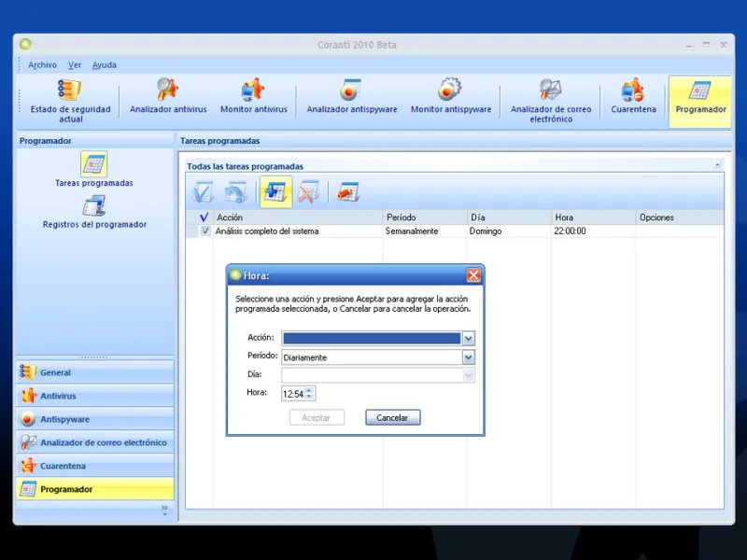Open the Analizador antispyware tool
Screen dimensions: 747x560
pos(352,97)
